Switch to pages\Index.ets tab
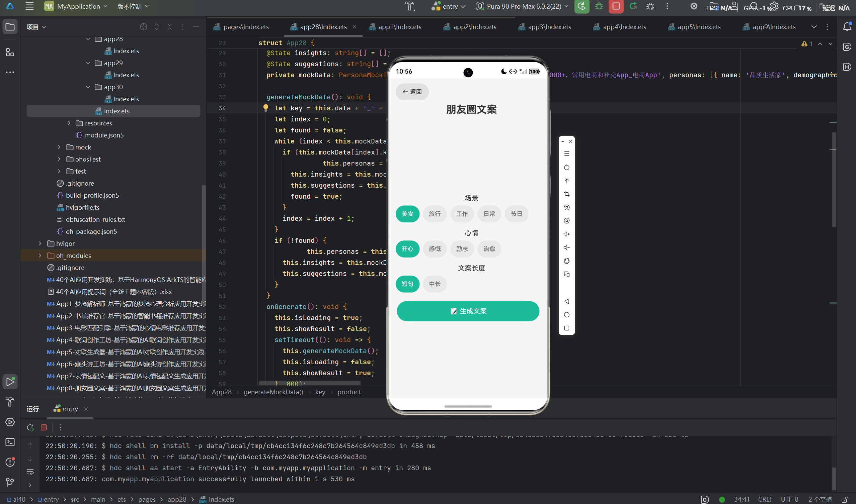Viewport: 856px width, 504px height. point(241,27)
